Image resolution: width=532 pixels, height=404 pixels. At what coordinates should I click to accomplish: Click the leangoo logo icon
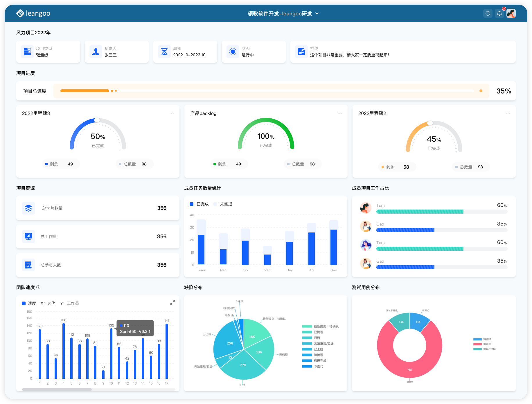point(20,13)
